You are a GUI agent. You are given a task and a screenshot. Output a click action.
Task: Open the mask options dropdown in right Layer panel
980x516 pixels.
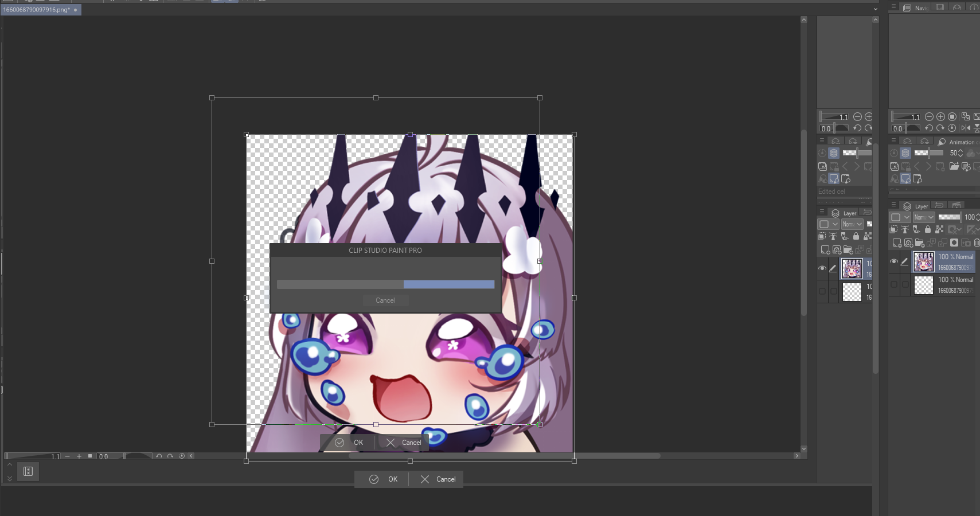click(954, 229)
